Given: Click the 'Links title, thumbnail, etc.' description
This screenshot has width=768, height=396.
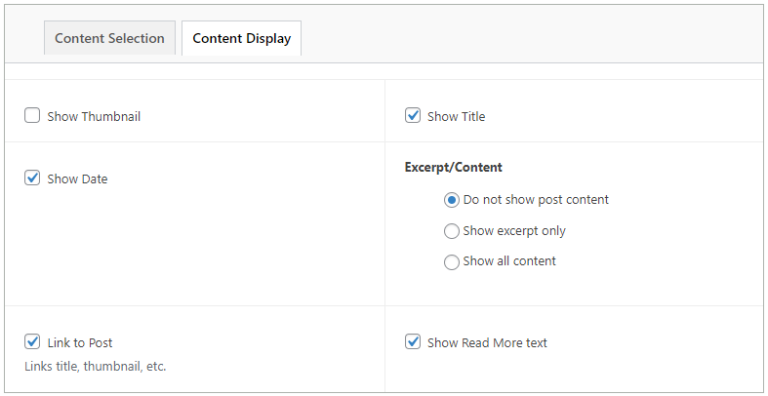Looking at the screenshot, I should (x=96, y=366).
